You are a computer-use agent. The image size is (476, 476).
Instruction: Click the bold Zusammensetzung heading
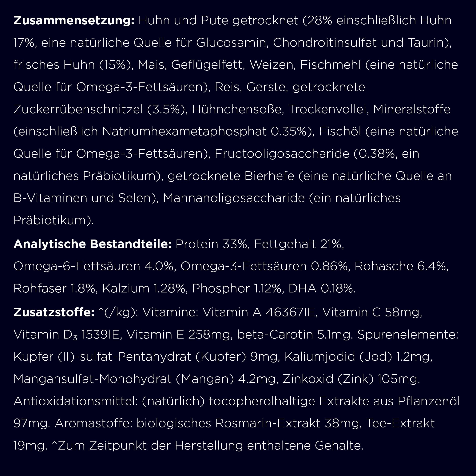[x=74, y=21]
